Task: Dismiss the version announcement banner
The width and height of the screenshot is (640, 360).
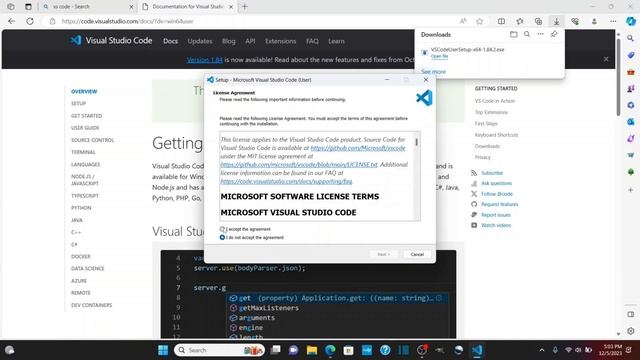Action: pos(606,59)
